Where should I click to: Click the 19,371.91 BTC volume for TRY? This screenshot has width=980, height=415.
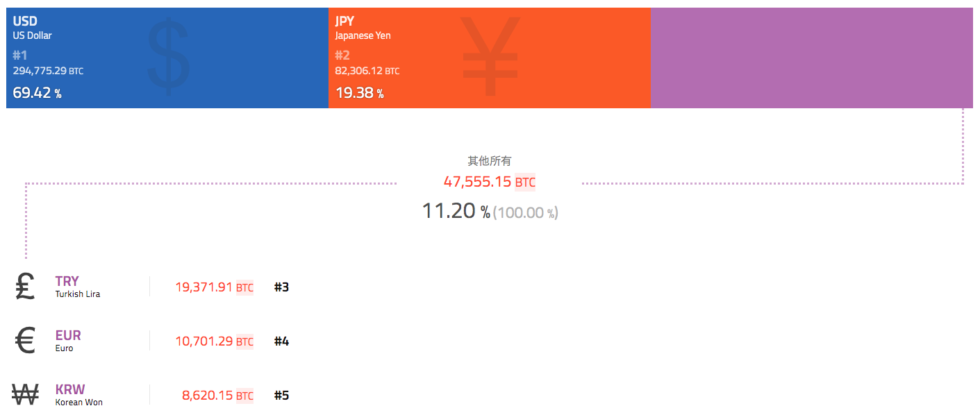[x=215, y=287]
